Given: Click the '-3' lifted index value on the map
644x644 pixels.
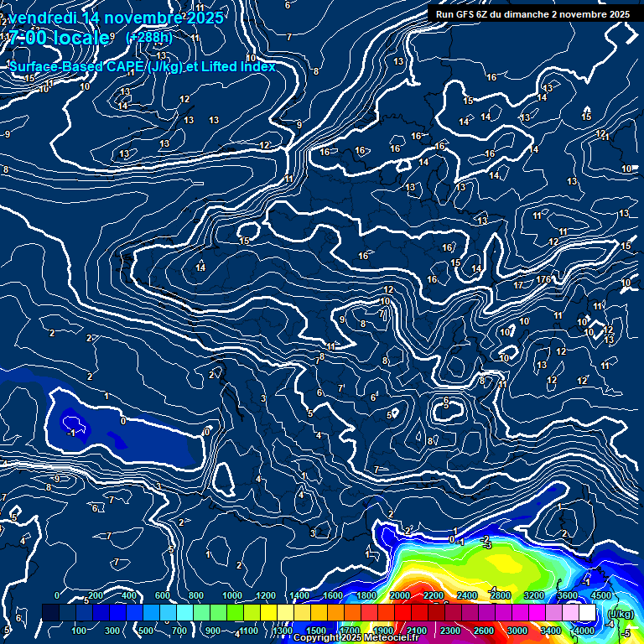Looking at the screenshot, I should (487, 546).
